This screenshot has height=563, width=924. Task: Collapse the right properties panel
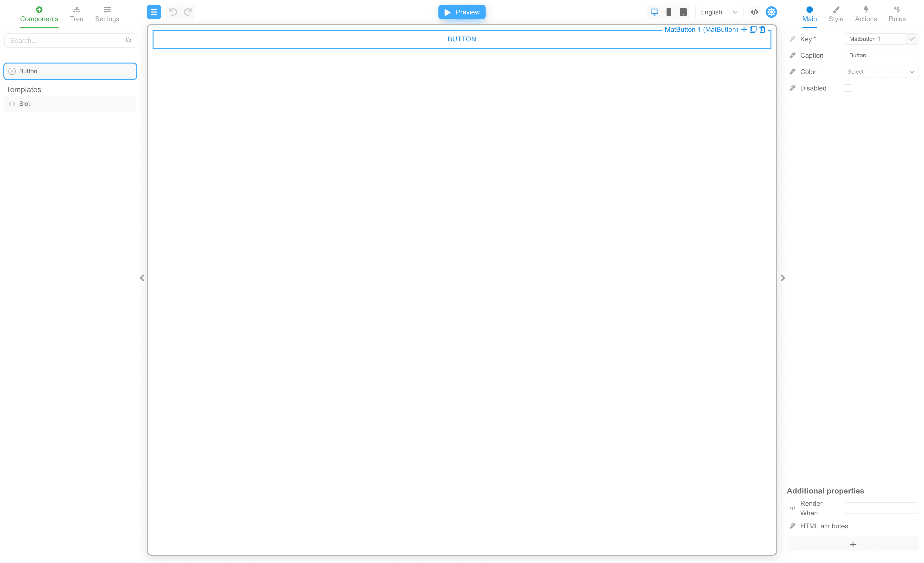coord(783,278)
